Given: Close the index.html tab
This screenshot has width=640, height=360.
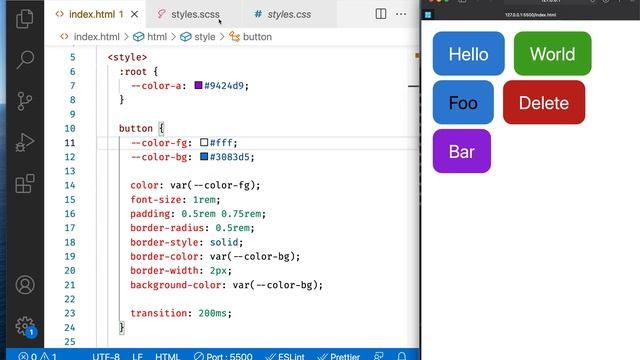Looking at the screenshot, I should pyautogui.click(x=134, y=14).
